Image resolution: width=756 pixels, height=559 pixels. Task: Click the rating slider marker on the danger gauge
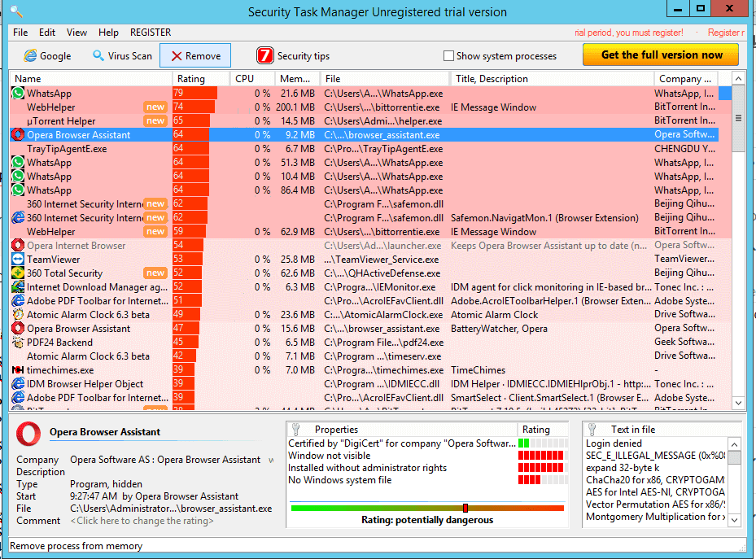click(465, 508)
